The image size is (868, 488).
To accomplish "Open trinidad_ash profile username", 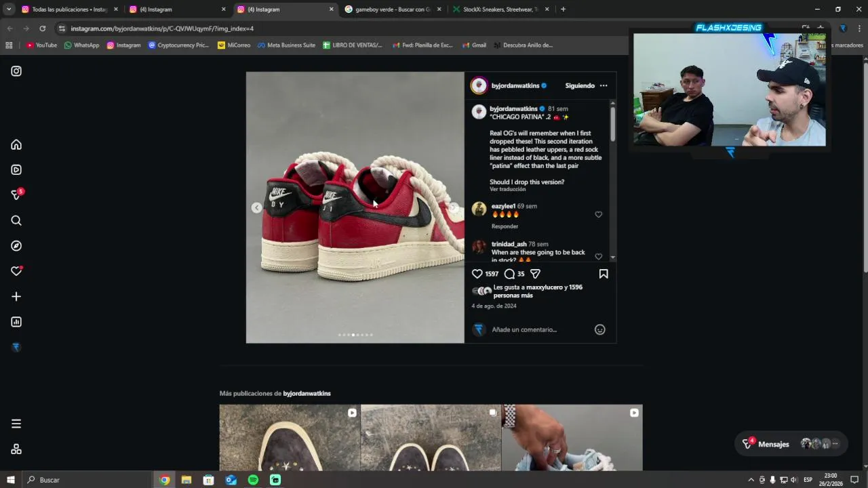I will tap(509, 244).
